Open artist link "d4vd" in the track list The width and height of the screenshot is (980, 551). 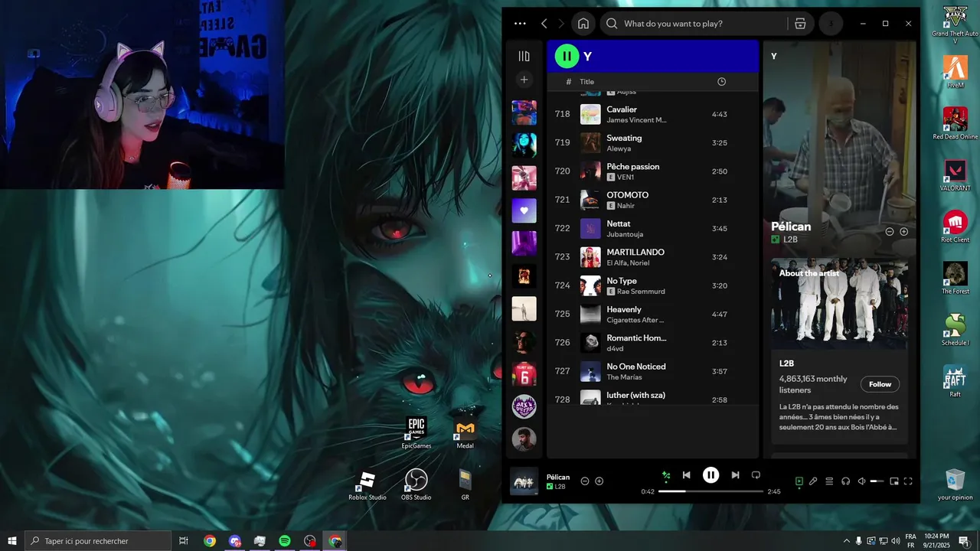[615, 349]
